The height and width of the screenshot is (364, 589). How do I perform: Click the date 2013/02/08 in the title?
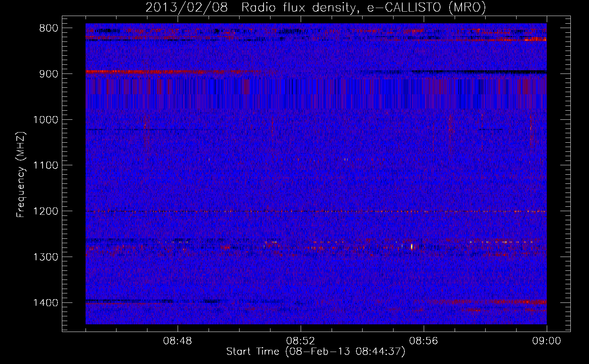coord(187,8)
